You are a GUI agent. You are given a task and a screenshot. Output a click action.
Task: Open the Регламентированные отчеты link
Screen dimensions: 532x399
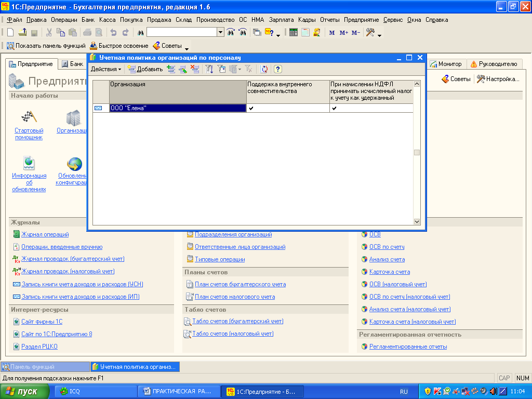[408, 347]
